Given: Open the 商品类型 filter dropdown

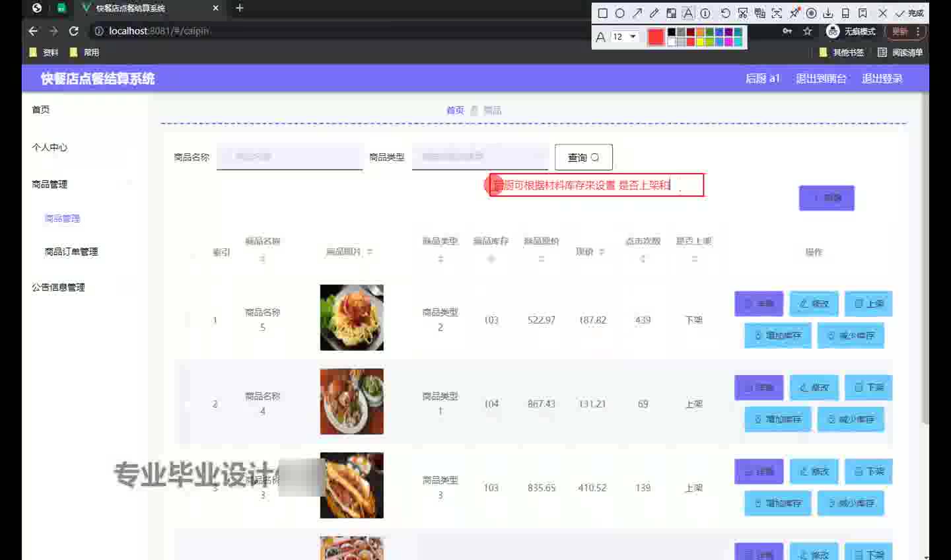Looking at the screenshot, I should (480, 157).
